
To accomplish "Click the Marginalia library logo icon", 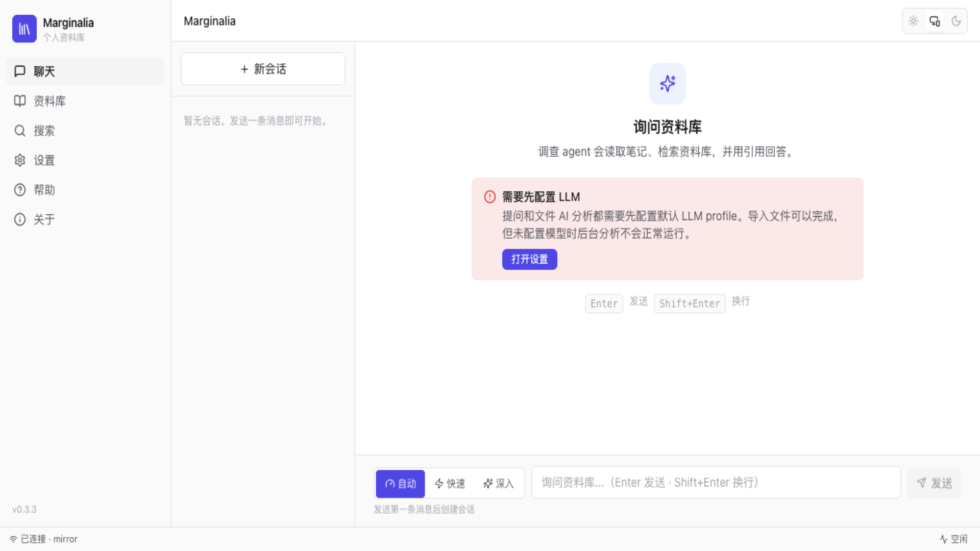I will click(x=24, y=29).
